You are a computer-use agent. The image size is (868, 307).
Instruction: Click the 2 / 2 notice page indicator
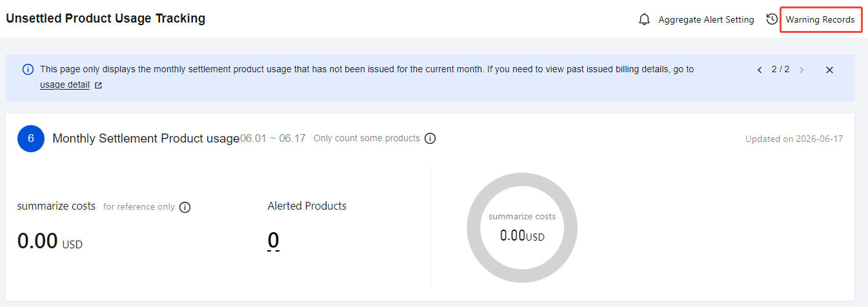click(x=780, y=69)
